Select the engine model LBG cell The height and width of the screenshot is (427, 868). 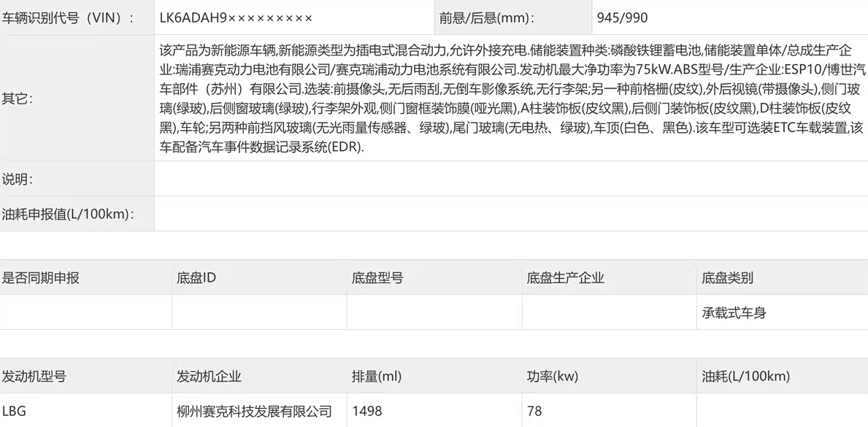pos(14,412)
